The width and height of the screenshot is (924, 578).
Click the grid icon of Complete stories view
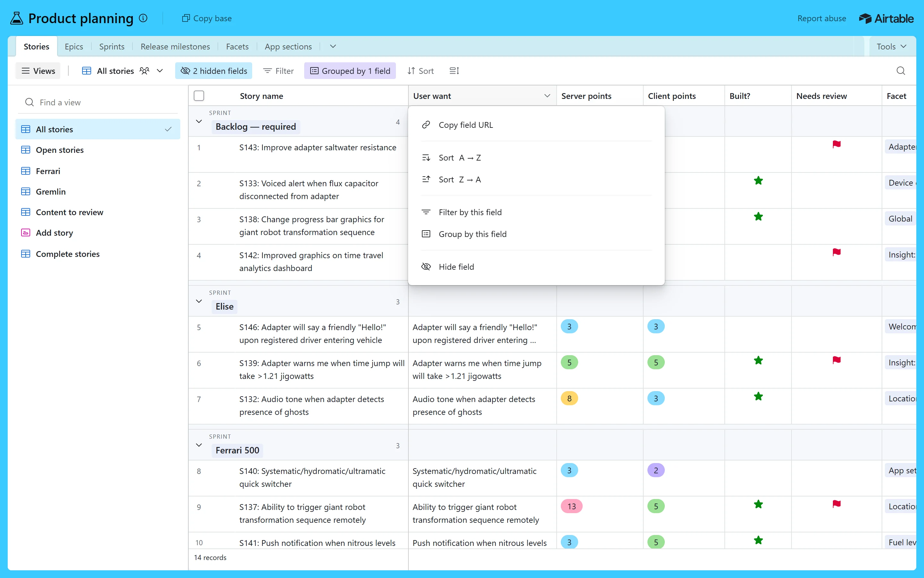26,254
